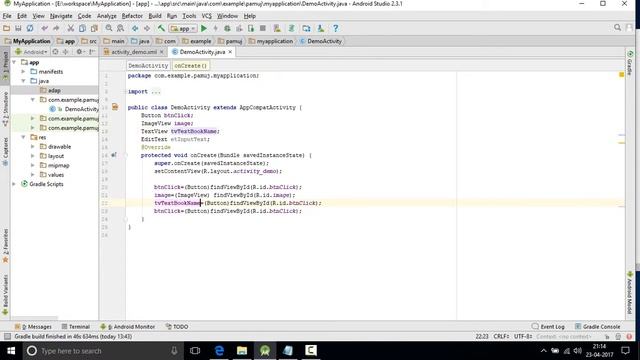Click the Redo arrow icon
Viewport: 640px width, 360px height.
click(x=56, y=28)
